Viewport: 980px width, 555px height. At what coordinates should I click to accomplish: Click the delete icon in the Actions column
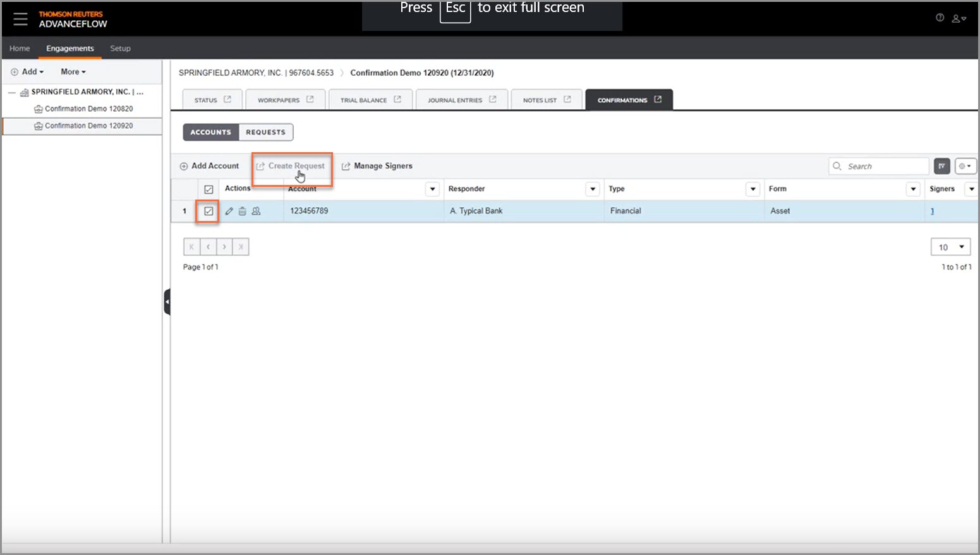coord(243,211)
